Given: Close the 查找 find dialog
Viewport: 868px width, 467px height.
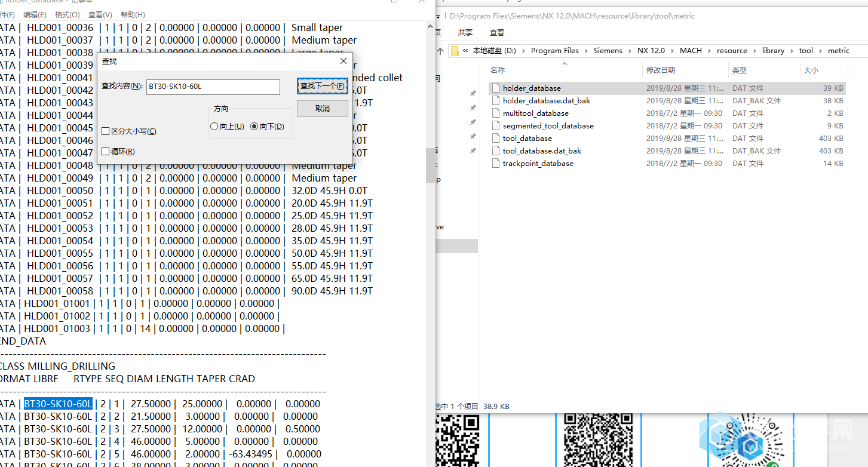Looking at the screenshot, I should (x=343, y=61).
